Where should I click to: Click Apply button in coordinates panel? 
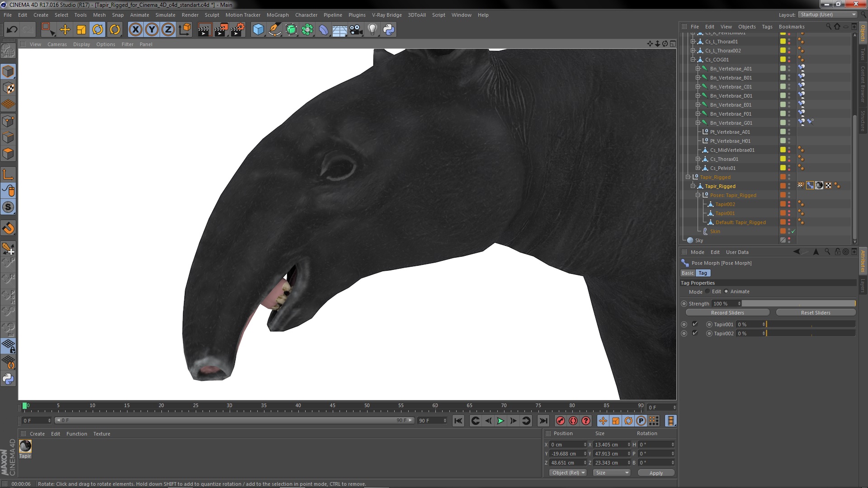pos(656,473)
